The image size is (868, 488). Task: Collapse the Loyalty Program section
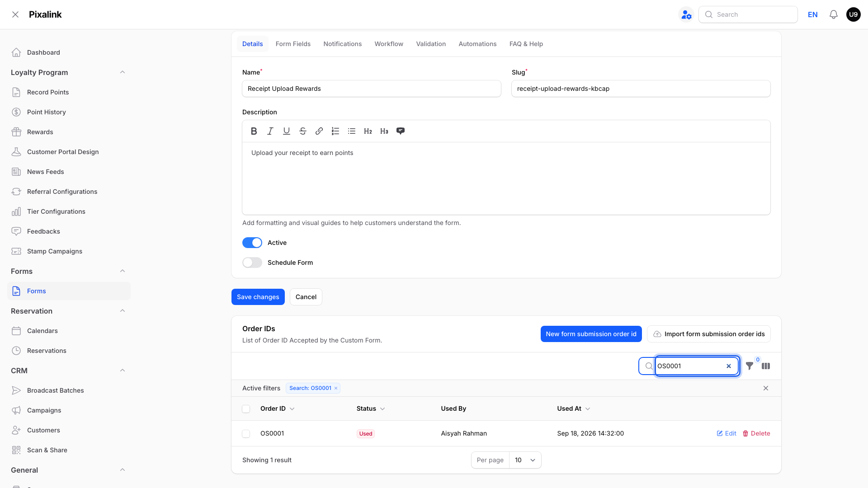[x=123, y=72]
